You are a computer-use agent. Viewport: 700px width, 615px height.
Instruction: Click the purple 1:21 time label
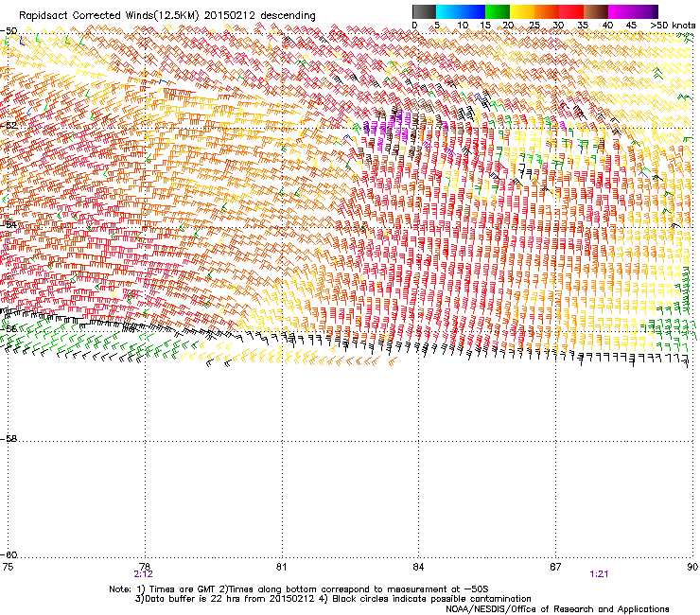[599, 574]
